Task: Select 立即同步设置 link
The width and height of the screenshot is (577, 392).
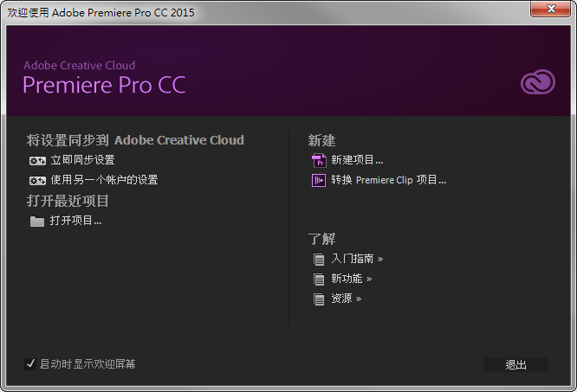Action: click(83, 160)
